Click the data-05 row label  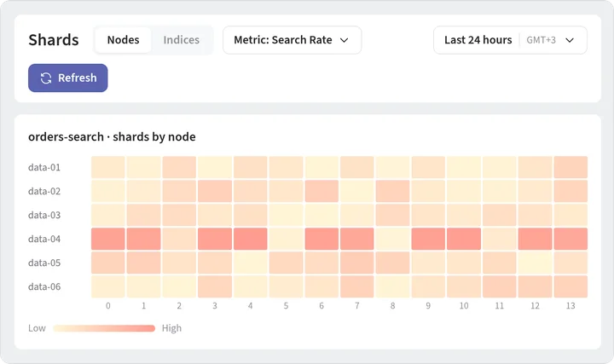(44, 263)
